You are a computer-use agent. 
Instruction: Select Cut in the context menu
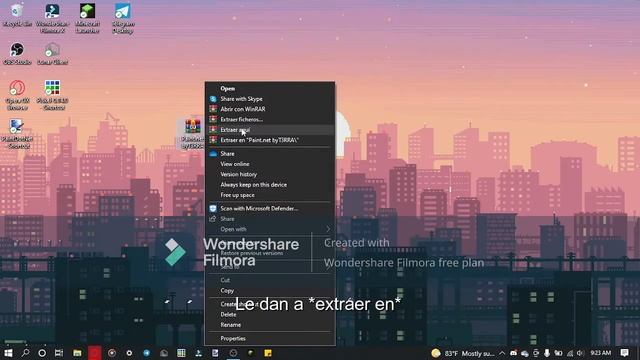tap(270, 280)
